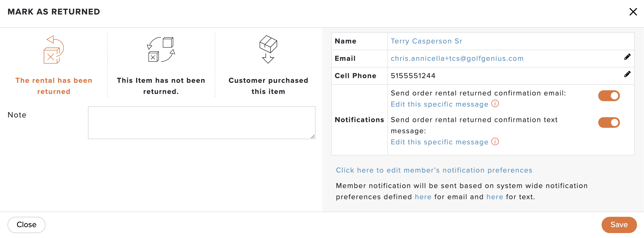Open Terry Casperson Sr profile link

tap(426, 41)
